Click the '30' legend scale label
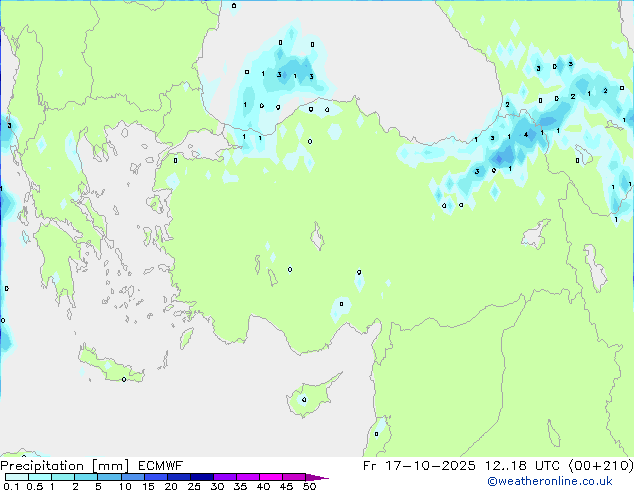Viewport: 634px width, 490px height. (x=217, y=486)
